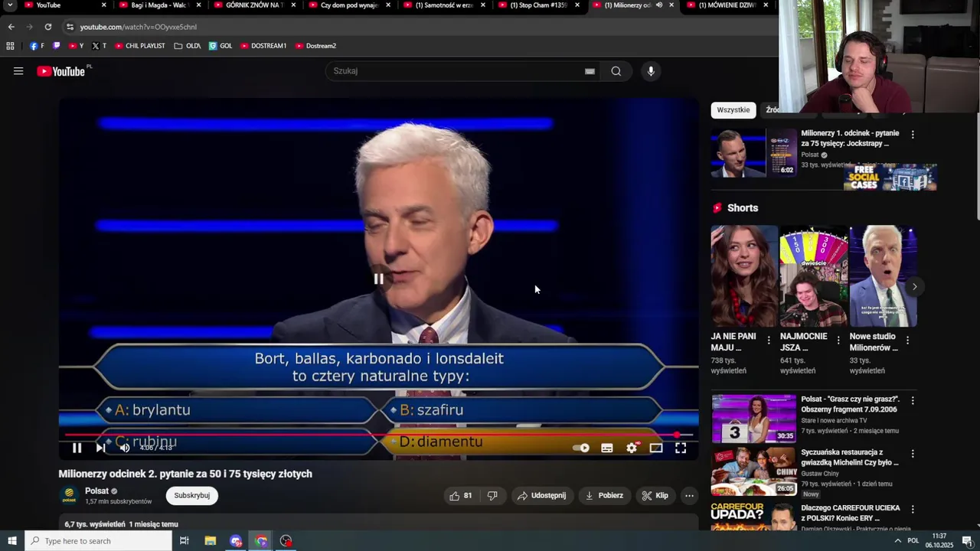The image size is (980, 551).
Task: Open the DOSTREAM1 bookmark
Action: click(x=263, y=46)
